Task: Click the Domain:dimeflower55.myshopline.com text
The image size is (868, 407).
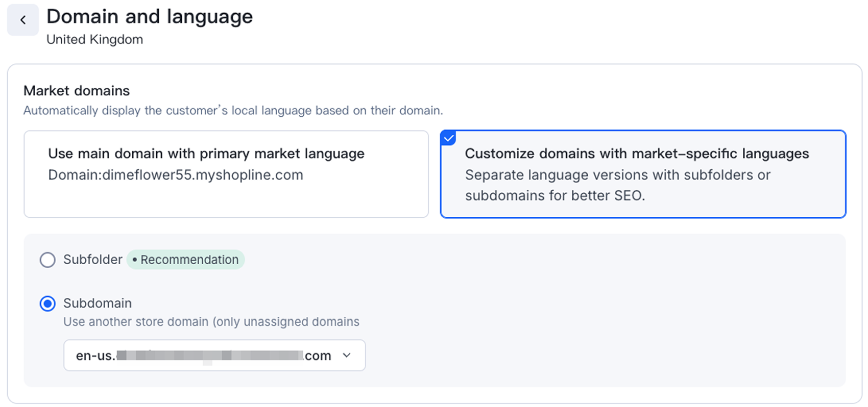Action: point(176,175)
